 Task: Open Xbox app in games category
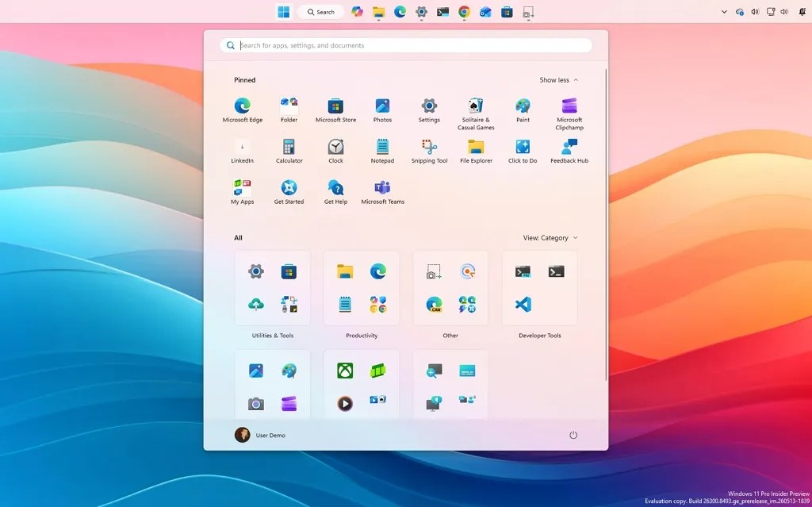(x=345, y=371)
